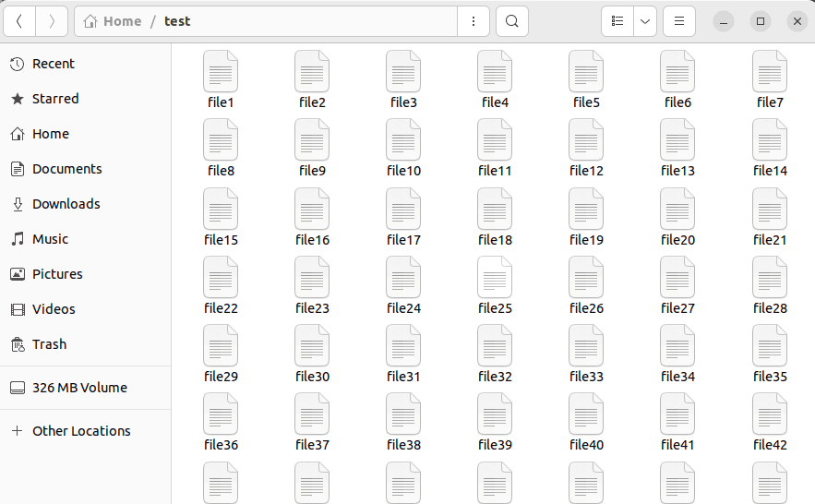The height and width of the screenshot is (504, 815).
Task: Expand the view options dropdown arrow
Action: [x=645, y=21]
